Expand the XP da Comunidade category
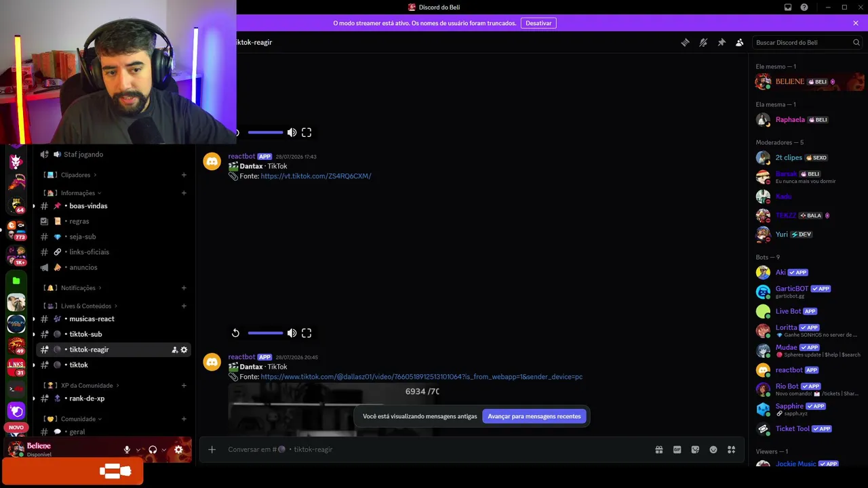 (81, 386)
